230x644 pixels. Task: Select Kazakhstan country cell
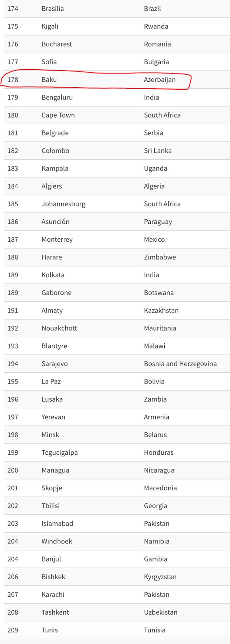[x=161, y=310]
